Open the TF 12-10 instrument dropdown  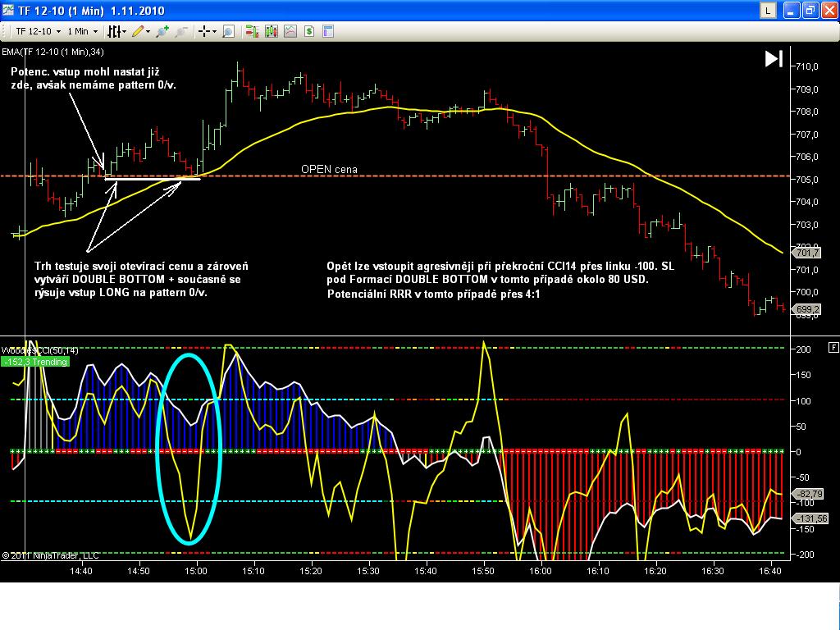coord(38,31)
